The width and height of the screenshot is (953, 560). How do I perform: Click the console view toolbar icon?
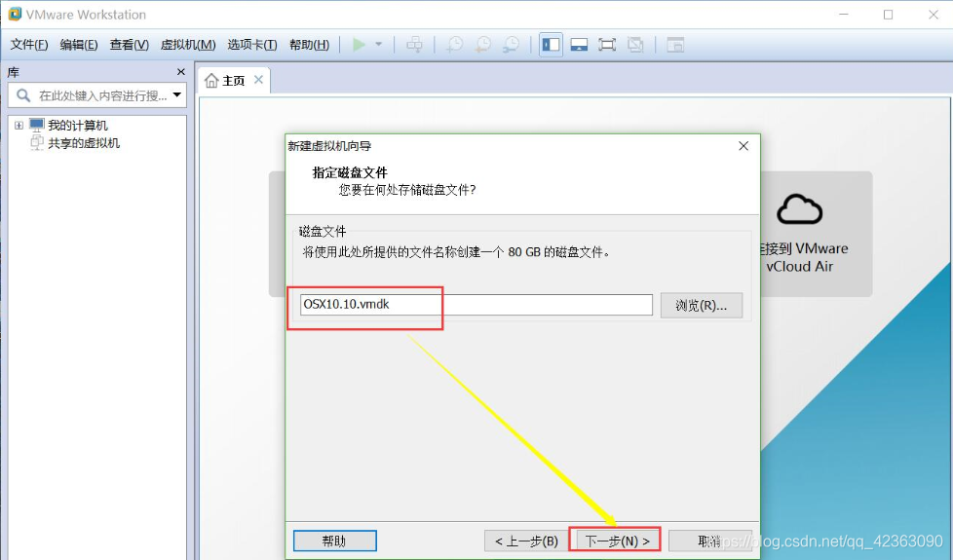point(675,45)
